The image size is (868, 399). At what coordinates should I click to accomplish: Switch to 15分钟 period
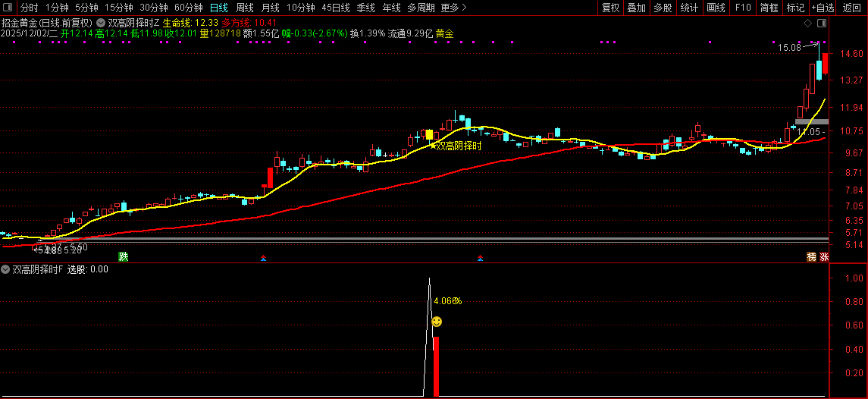(x=118, y=8)
